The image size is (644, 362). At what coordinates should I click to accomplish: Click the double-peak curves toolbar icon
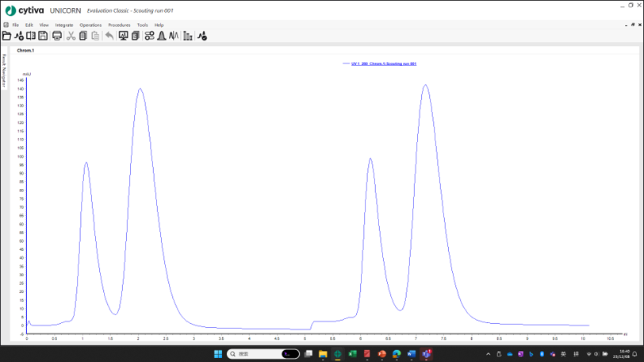174,36
